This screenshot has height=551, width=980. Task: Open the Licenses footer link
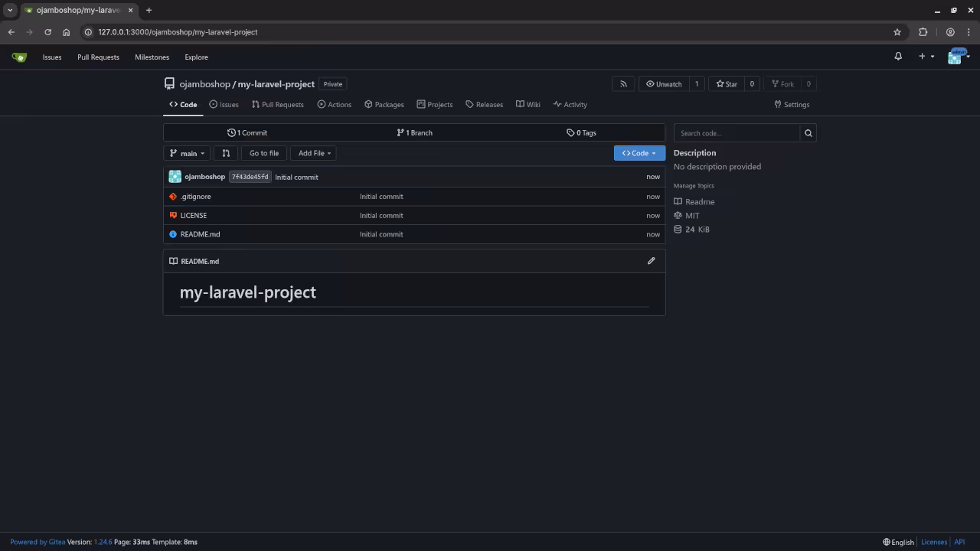coord(934,542)
